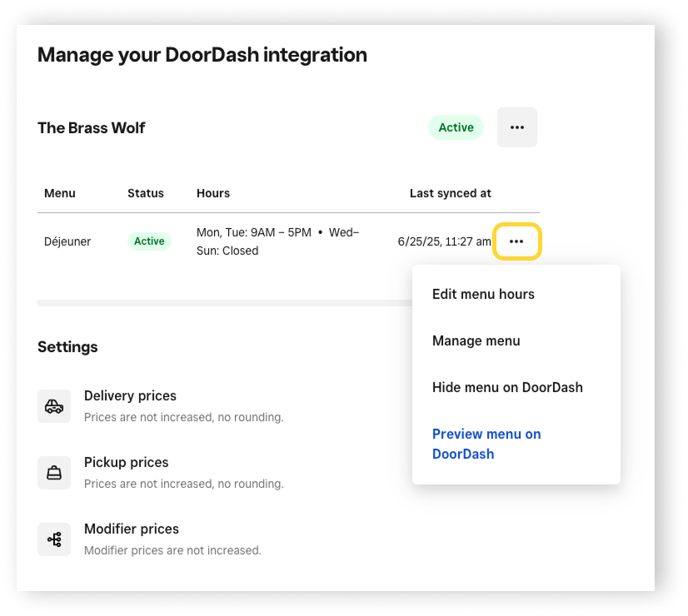Click the Delivery prices car icon
The image size is (688, 616).
[54, 406]
